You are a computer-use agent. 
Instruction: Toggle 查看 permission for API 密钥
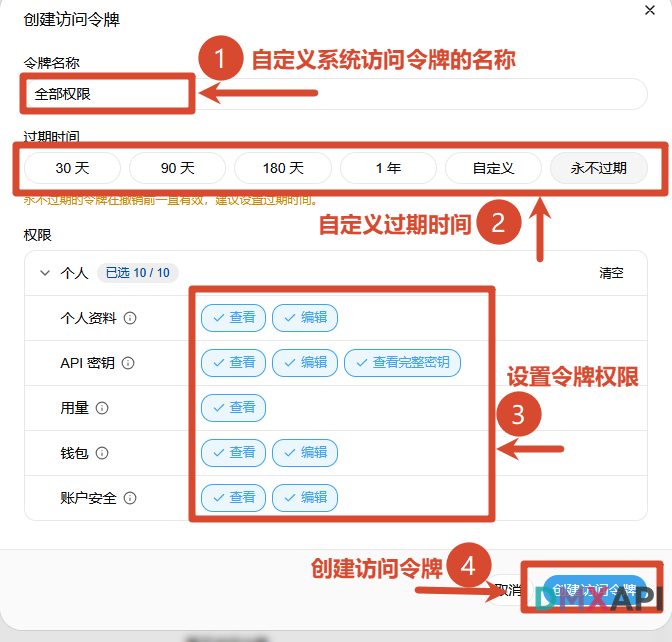[x=233, y=363]
